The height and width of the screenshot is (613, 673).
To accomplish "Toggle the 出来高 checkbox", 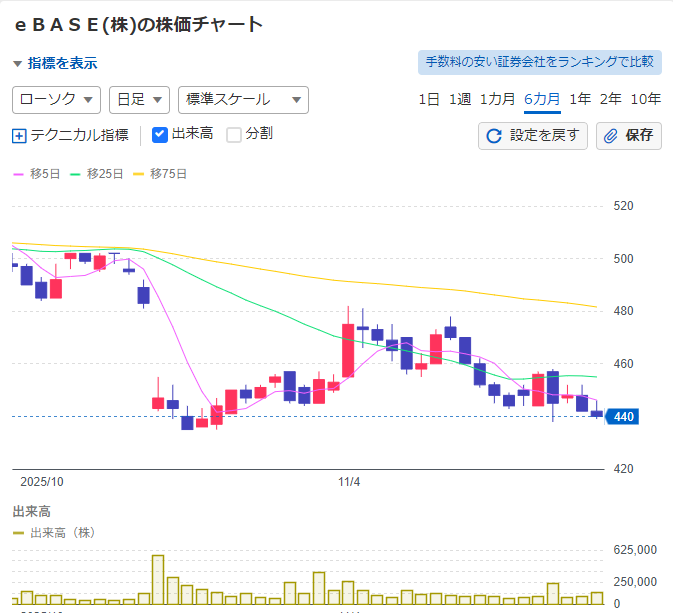I will (x=160, y=135).
